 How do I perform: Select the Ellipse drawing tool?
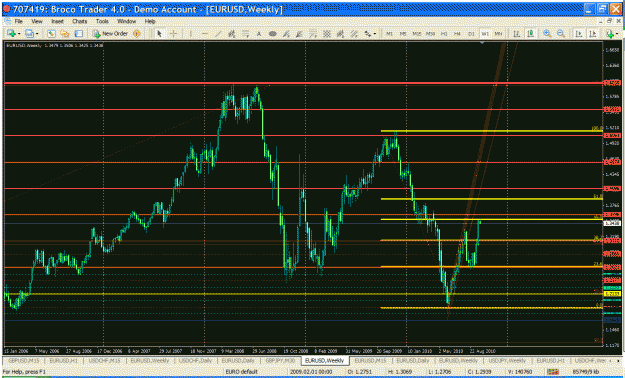coord(273,34)
